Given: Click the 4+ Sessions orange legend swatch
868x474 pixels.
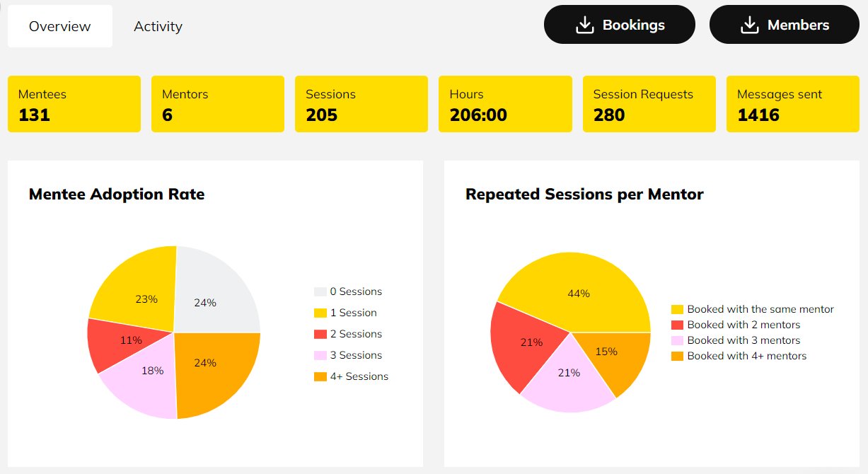Looking at the screenshot, I should (320, 376).
